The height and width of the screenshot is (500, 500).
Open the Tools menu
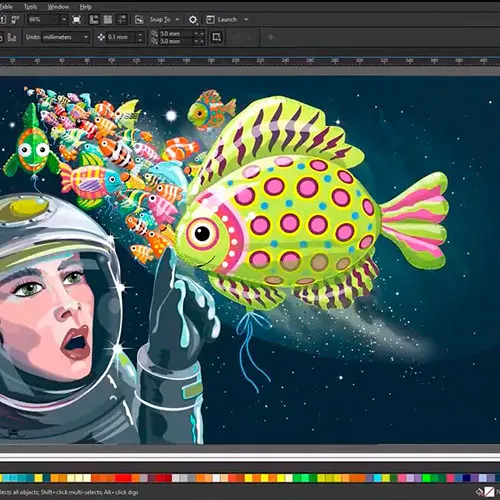(30, 7)
